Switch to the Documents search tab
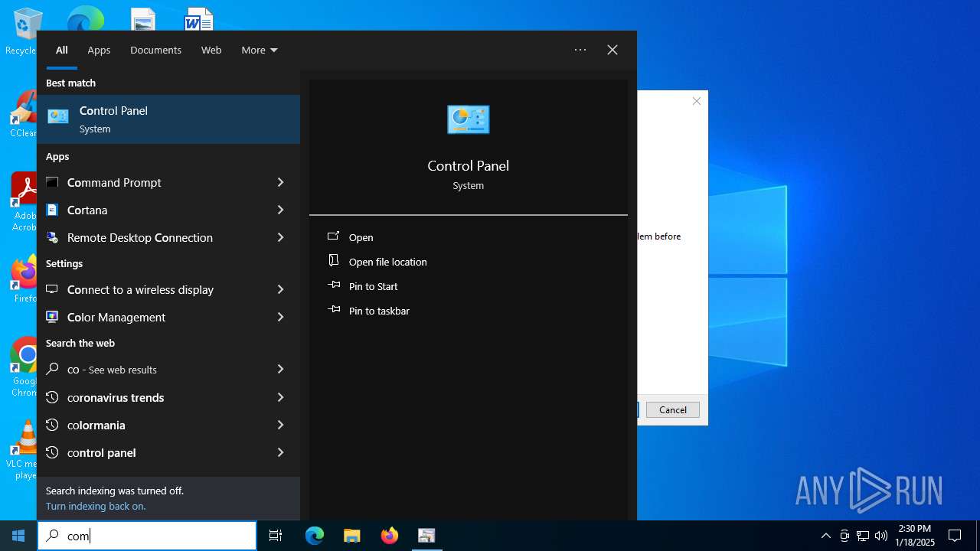Image resolution: width=980 pixels, height=551 pixels. [x=155, y=50]
